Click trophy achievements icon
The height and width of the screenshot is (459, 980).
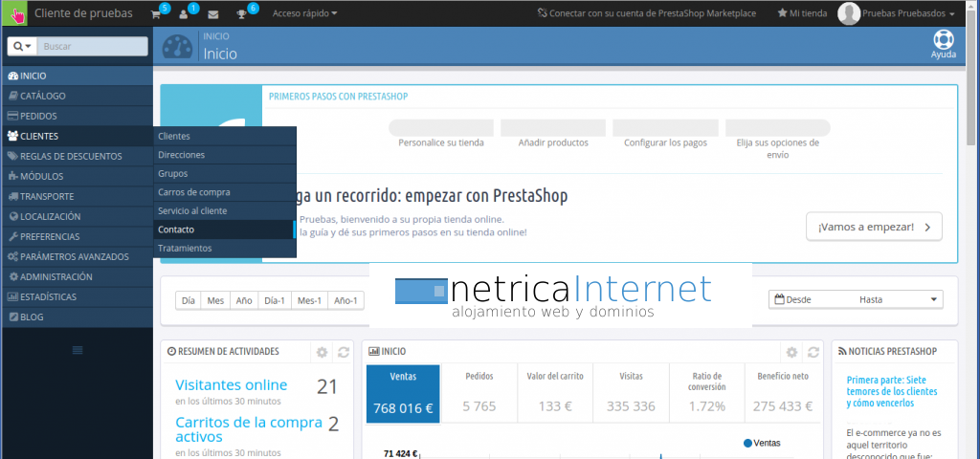[x=242, y=14]
